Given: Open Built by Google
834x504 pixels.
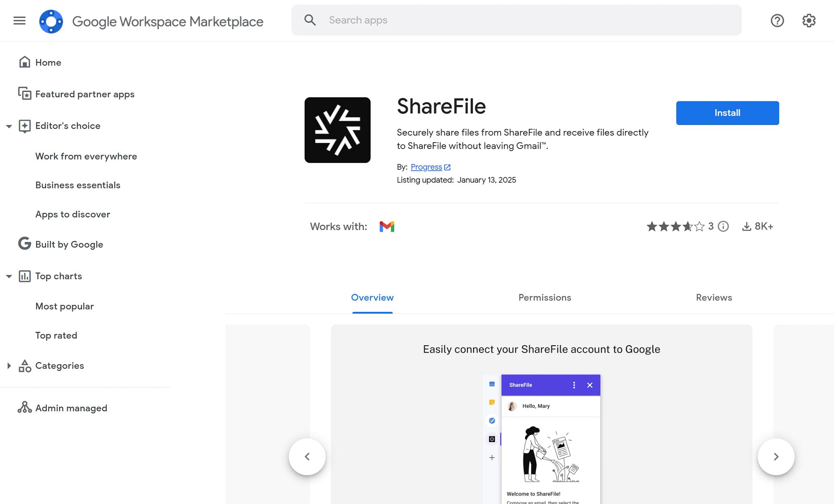Looking at the screenshot, I should [x=69, y=244].
